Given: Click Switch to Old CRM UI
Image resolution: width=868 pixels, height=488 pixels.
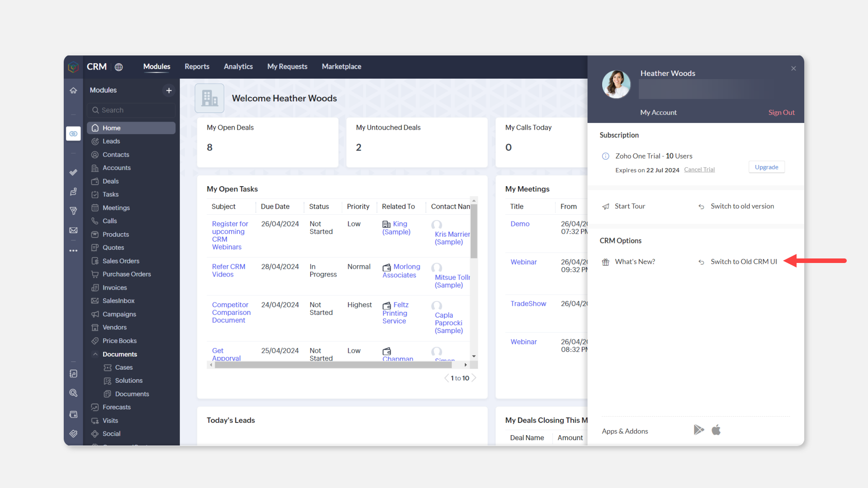Looking at the screenshot, I should pyautogui.click(x=743, y=262).
